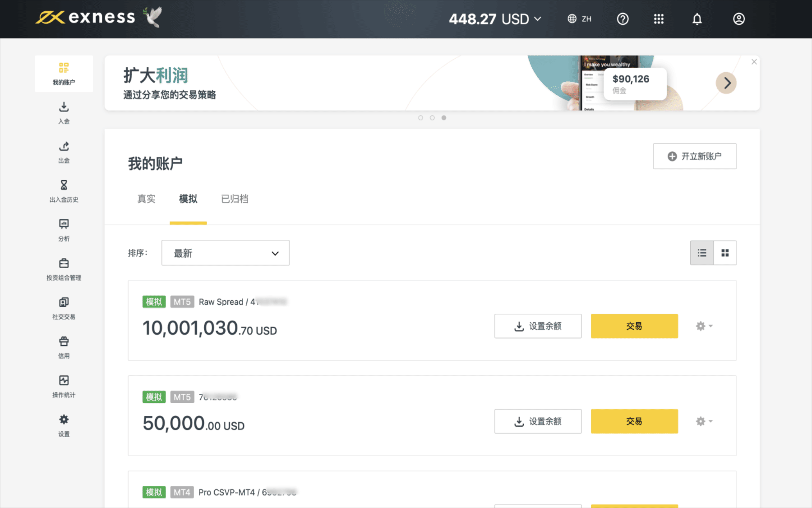Switch to grid view
This screenshot has width=812, height=508.
[x=725, y=253]
